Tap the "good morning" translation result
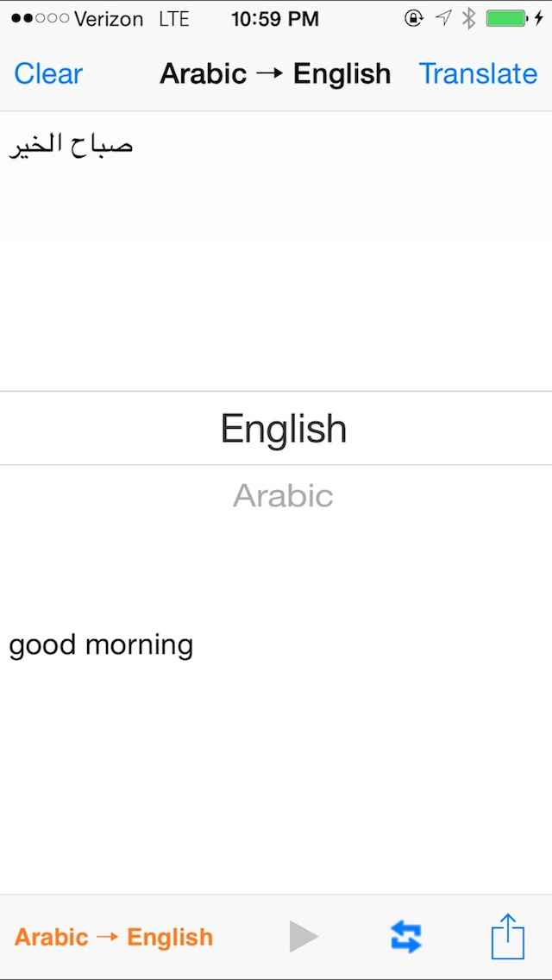This screenshot has width=552, height=980. [101, 645]
